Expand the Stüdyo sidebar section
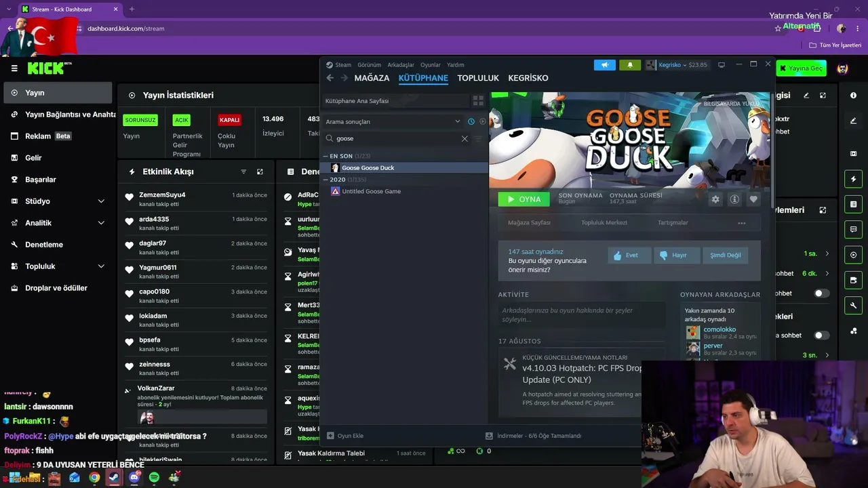The image size is (868, 488). pos(101,201)
